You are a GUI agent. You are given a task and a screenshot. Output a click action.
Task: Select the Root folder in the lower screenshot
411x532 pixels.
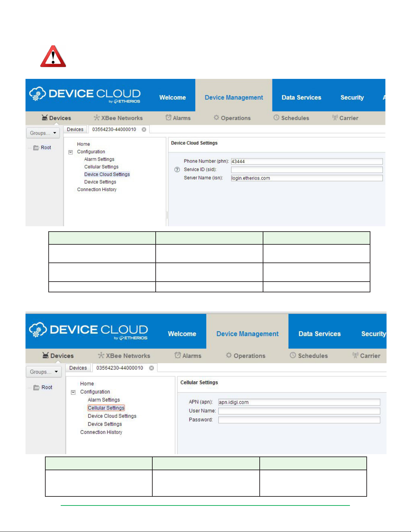tap(43, 387)
